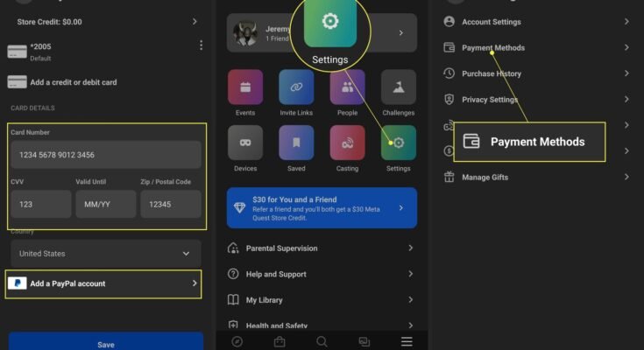Screen dimensions: 644x350
Task: Tap the compass Explore icon in bottom bar
Action: (x=237, y=341)
